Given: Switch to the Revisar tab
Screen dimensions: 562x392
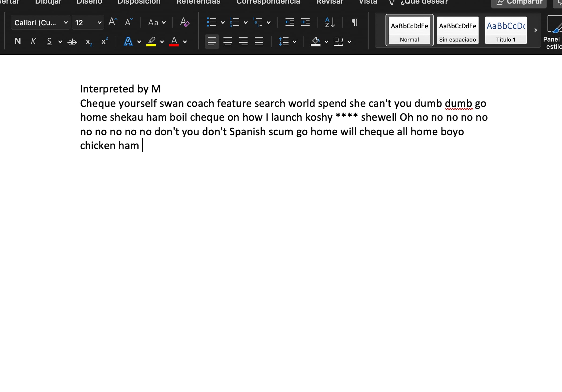Looking at the screenshot, I should coord(329,2).
